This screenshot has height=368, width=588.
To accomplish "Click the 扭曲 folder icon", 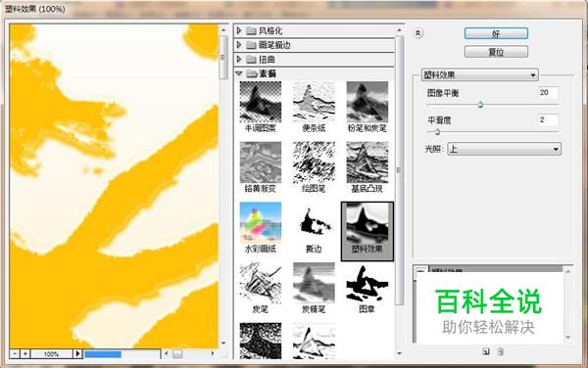I will point(251,59).
